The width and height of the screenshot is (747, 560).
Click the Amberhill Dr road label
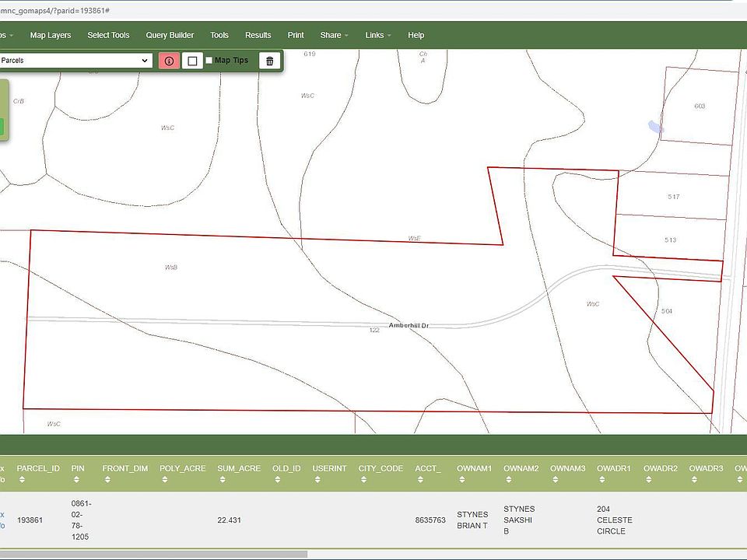(409, 325)
